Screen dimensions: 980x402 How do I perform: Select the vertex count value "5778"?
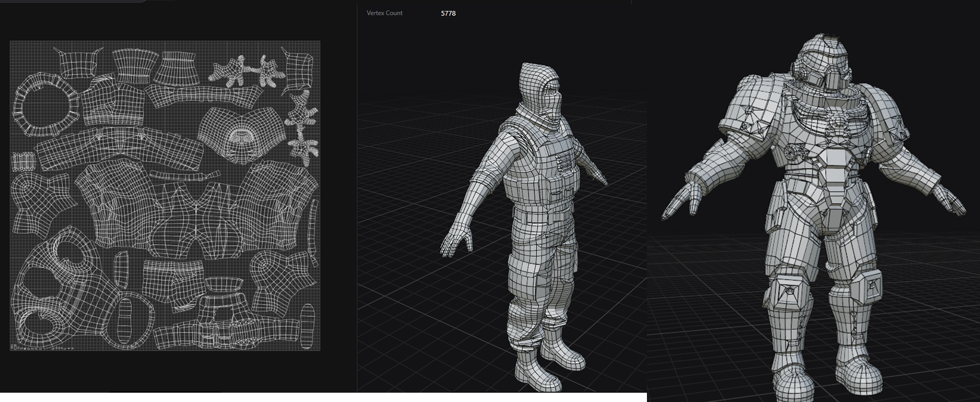[448, 13]
